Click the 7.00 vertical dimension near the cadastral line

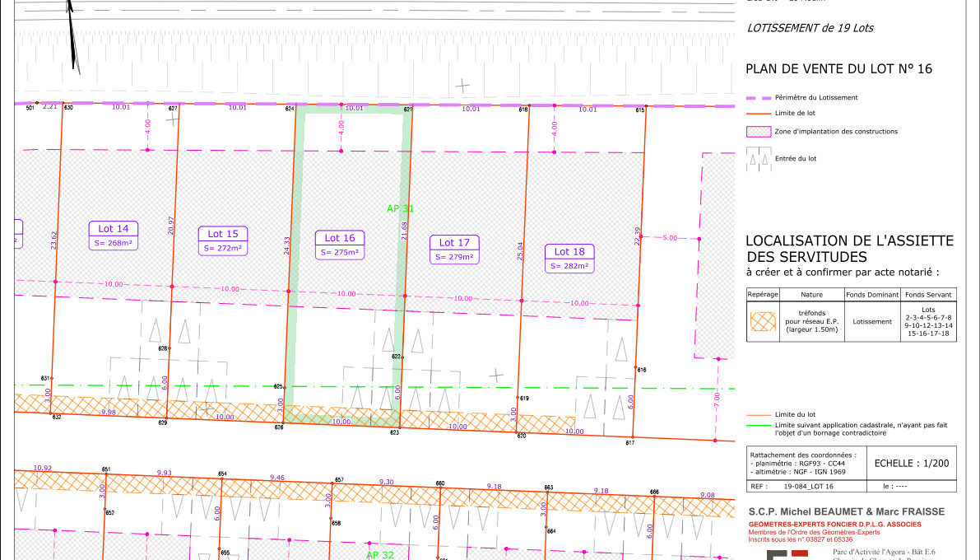716,399
